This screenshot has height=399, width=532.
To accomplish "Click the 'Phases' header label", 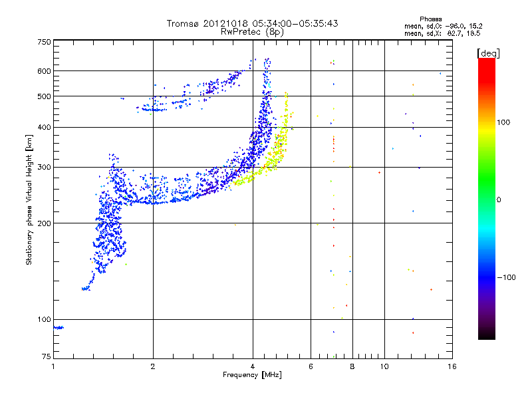I will [x=430, y=19].
